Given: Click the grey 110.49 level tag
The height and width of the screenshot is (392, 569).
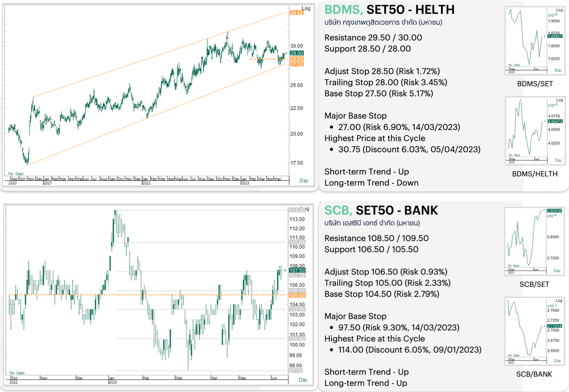Looking at the screenshot, I should tap(297, 242).
